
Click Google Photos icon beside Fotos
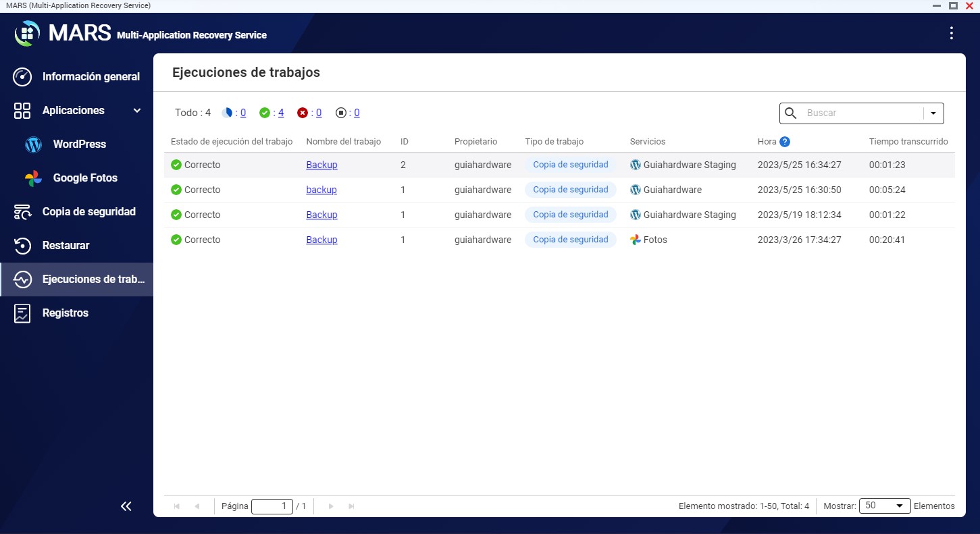pyautogui.click(x=636, y=240)
